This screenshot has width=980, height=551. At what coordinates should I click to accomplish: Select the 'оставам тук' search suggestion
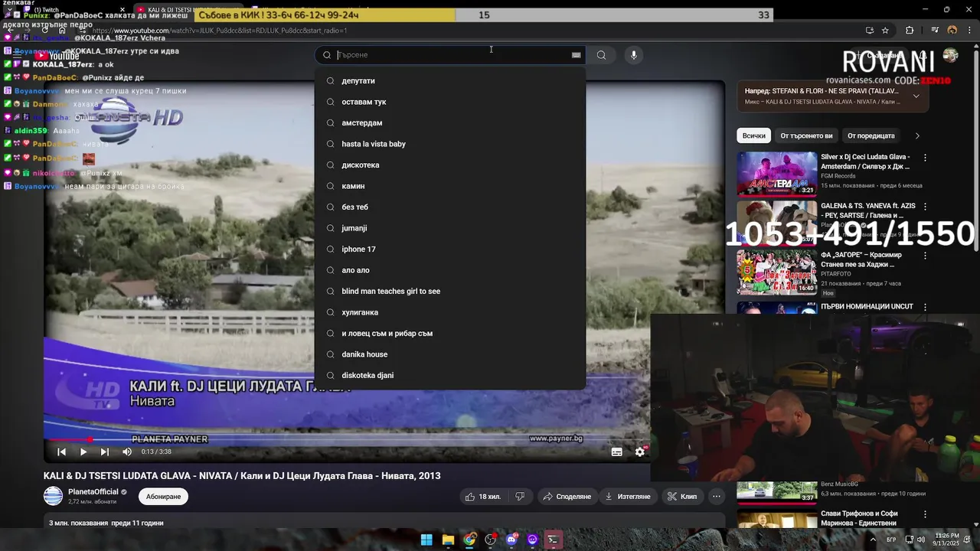click(450, 102)
